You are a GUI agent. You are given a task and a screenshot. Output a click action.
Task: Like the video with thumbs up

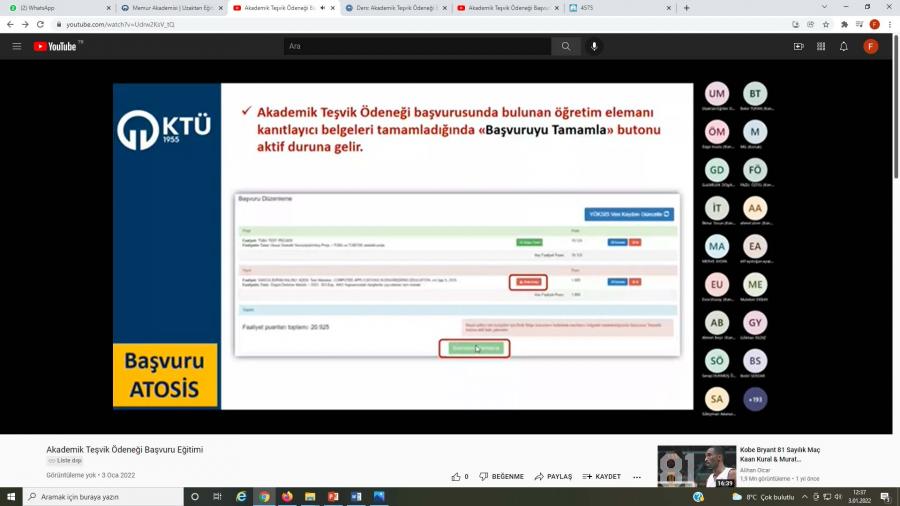(x=459, y=477)
